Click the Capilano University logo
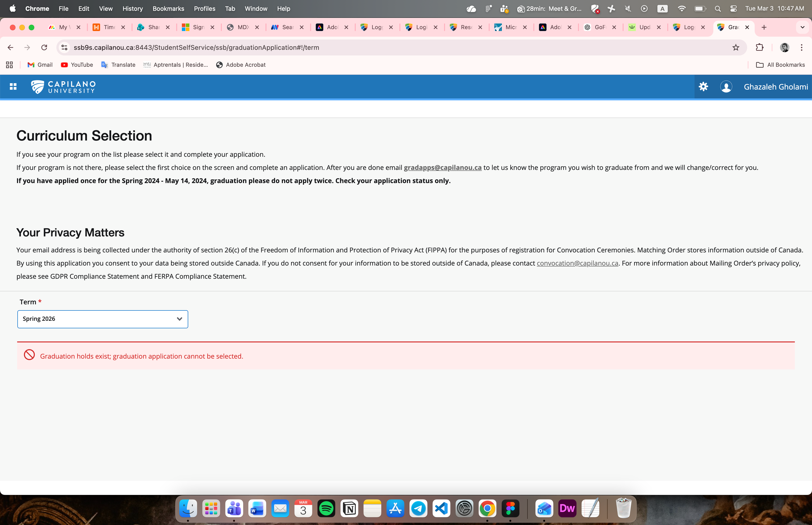 [x=63, y=86]
